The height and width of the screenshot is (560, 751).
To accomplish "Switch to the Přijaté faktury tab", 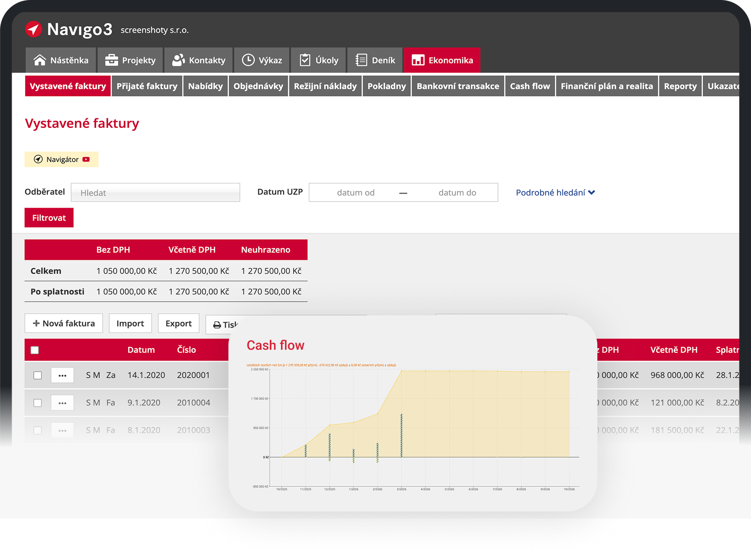I will 147,86.
